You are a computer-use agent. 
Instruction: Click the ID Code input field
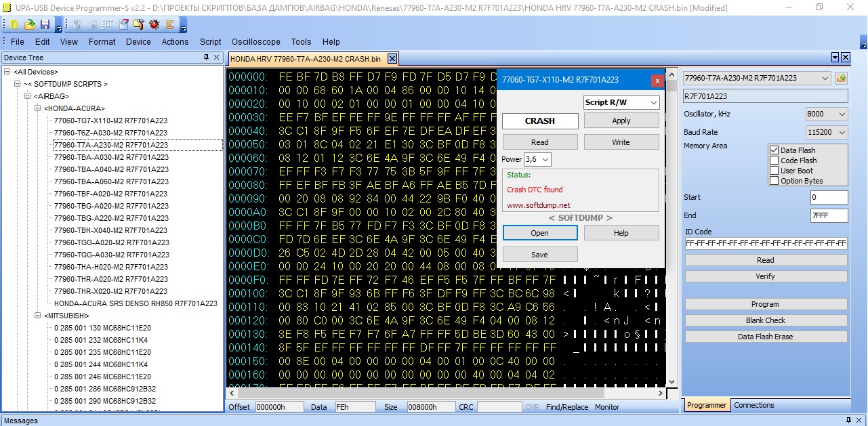tap(766, 243)
